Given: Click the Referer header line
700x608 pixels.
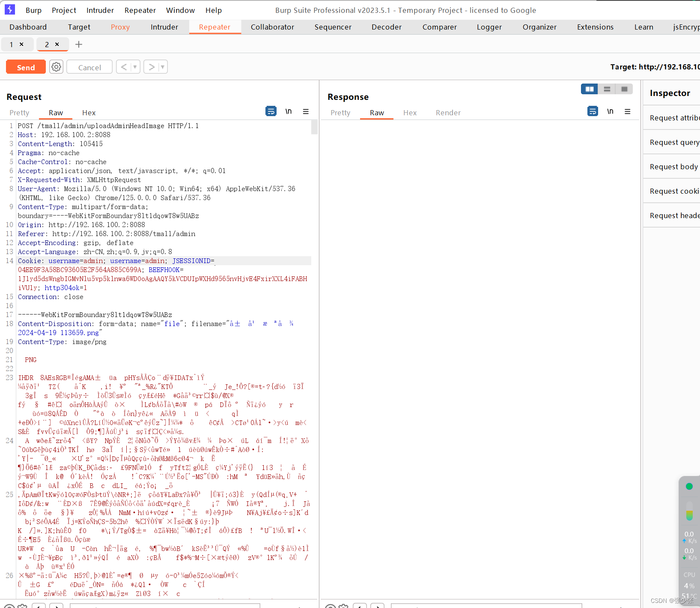Looking at the screenshot, I should pyautogui.click(x=107, y=234).
